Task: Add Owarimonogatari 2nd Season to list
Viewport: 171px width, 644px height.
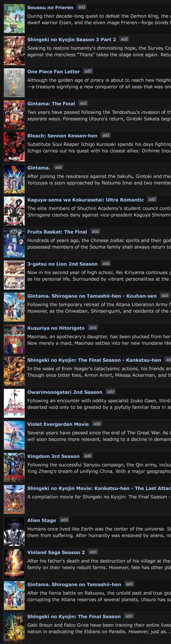Action: coord(111,392)
